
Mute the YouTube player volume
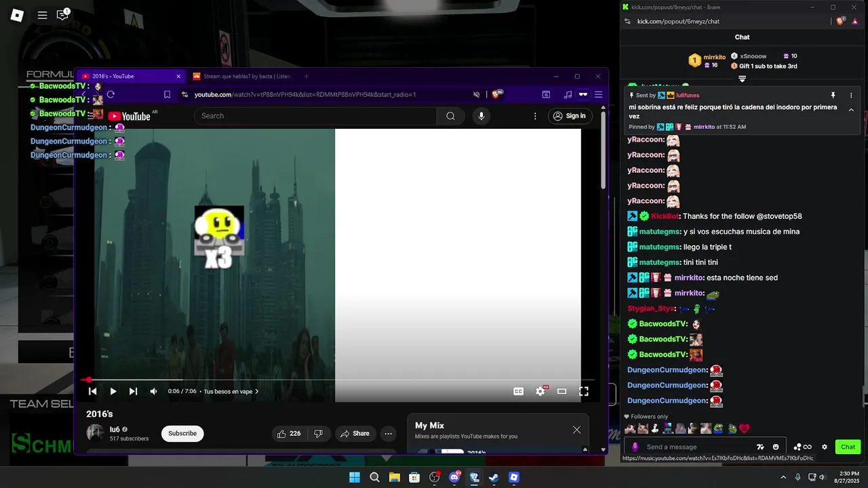point(153,391)
